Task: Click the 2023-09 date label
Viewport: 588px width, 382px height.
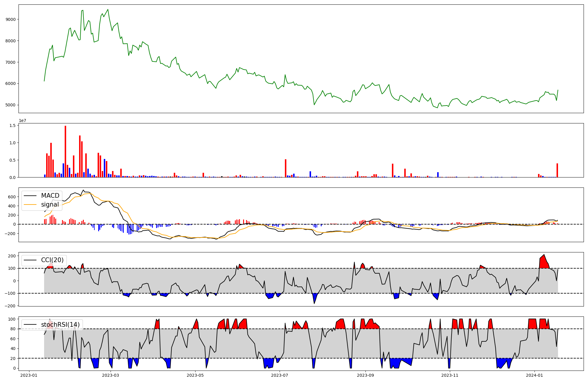Action: 365,375
